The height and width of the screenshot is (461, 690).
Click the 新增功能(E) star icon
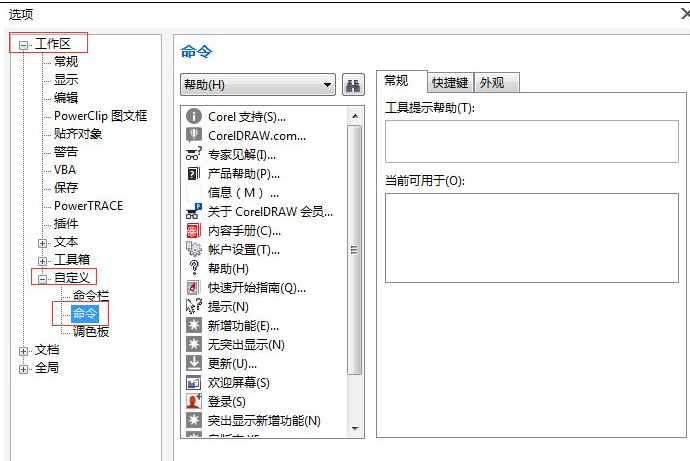coord(194,325)
